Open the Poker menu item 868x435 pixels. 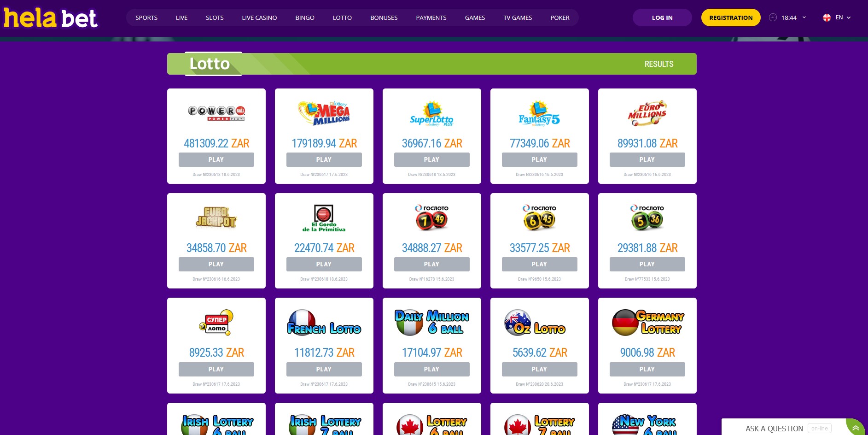[x=560, y=18]
